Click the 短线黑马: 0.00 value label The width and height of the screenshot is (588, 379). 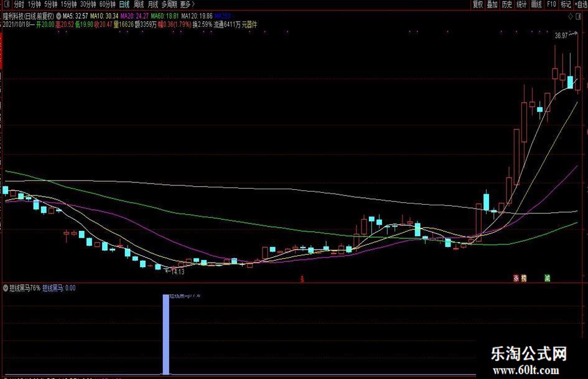click(59, 288)
